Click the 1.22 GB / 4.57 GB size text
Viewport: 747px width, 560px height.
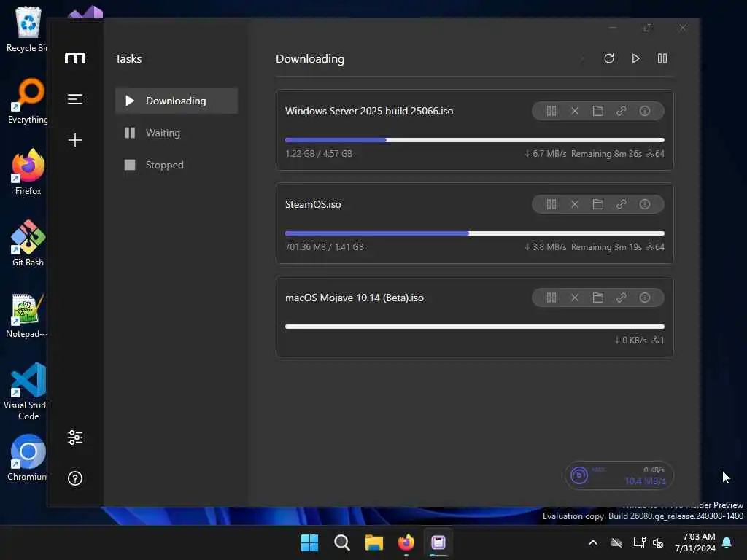tap(319, 154)
